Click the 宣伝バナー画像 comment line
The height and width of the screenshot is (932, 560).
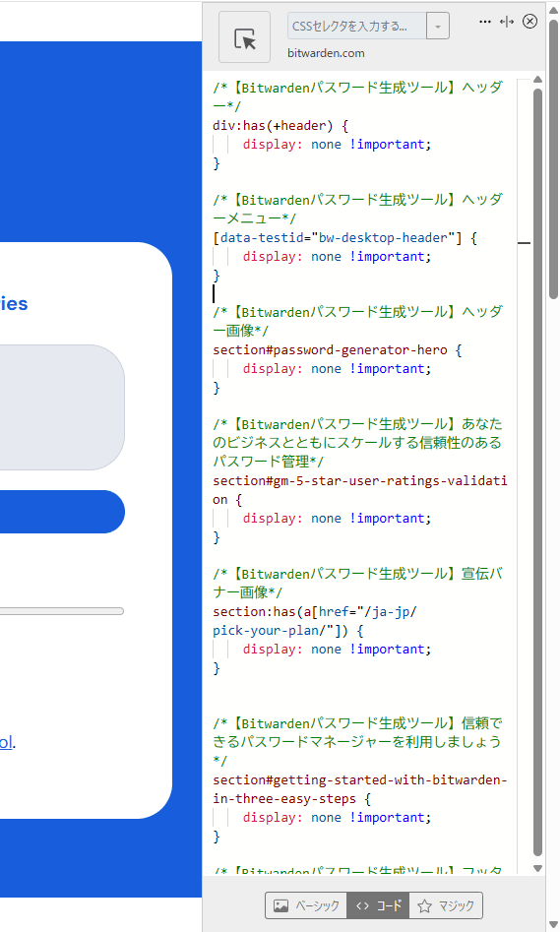pos(357,583)
